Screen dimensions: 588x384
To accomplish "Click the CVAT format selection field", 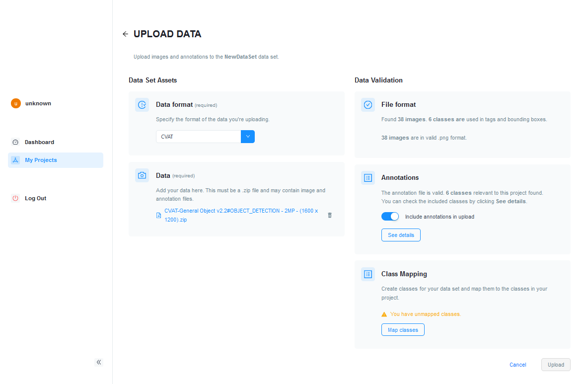I will (198, 137).
